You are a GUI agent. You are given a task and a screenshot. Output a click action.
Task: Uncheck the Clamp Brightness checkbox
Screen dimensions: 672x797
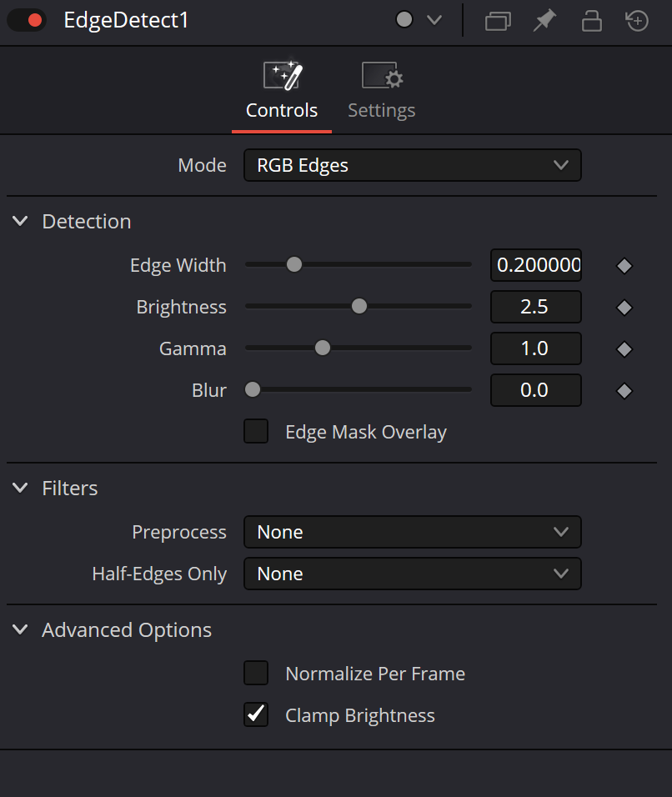[x=256, y=714]
